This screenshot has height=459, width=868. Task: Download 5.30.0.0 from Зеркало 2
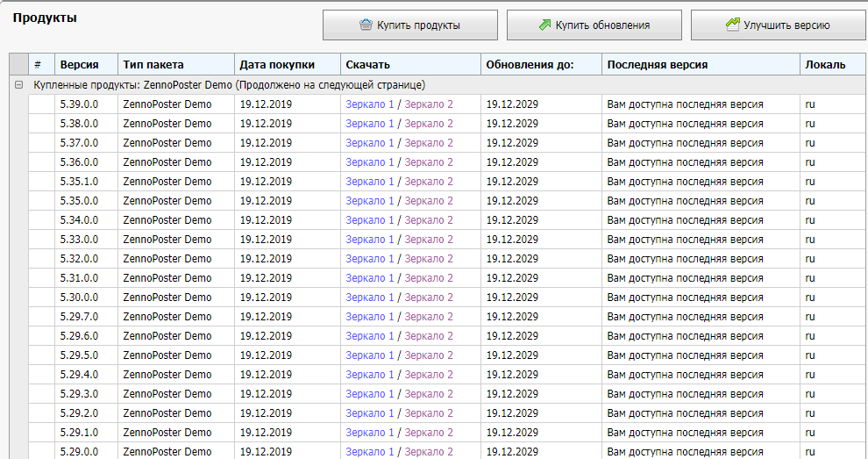(x=429, y=298)
